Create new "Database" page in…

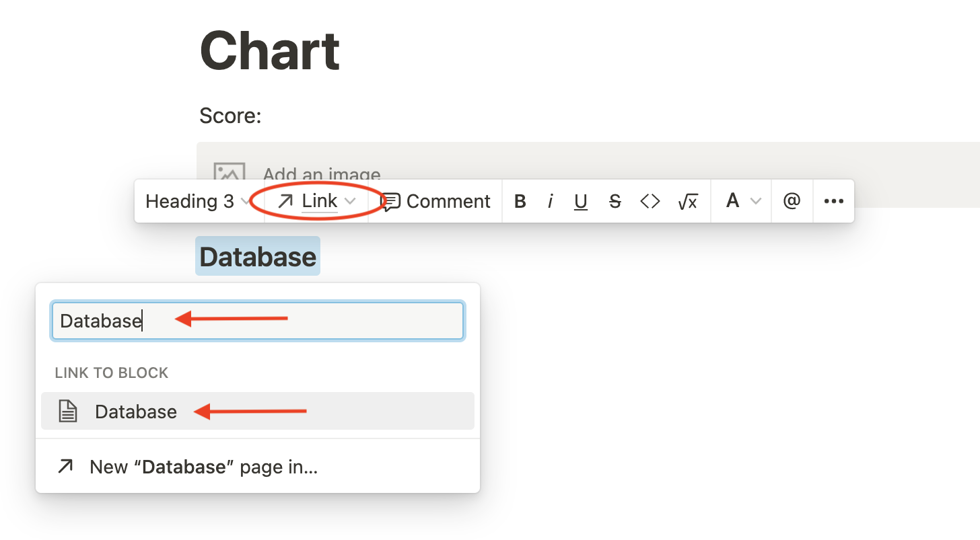pyautogui.click(x=258, y=467)
